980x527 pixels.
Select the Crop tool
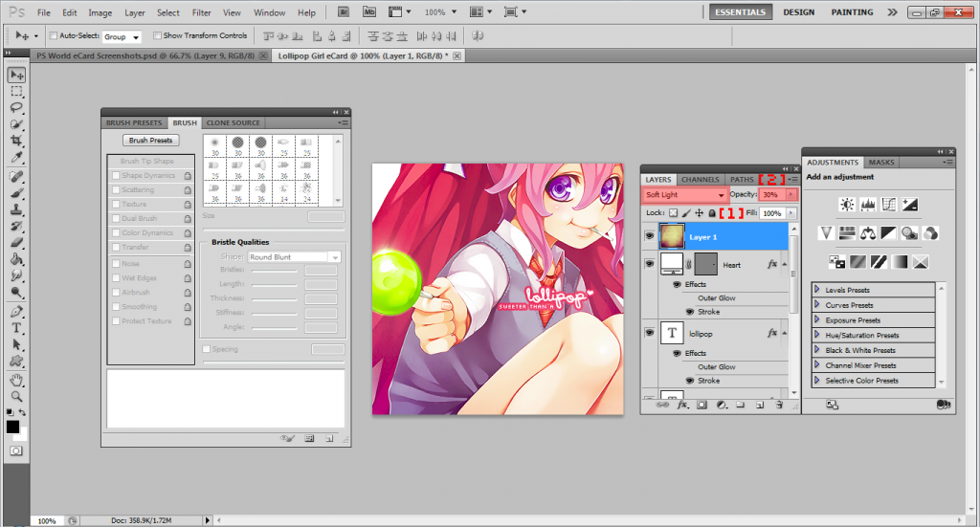pos(17,141)
